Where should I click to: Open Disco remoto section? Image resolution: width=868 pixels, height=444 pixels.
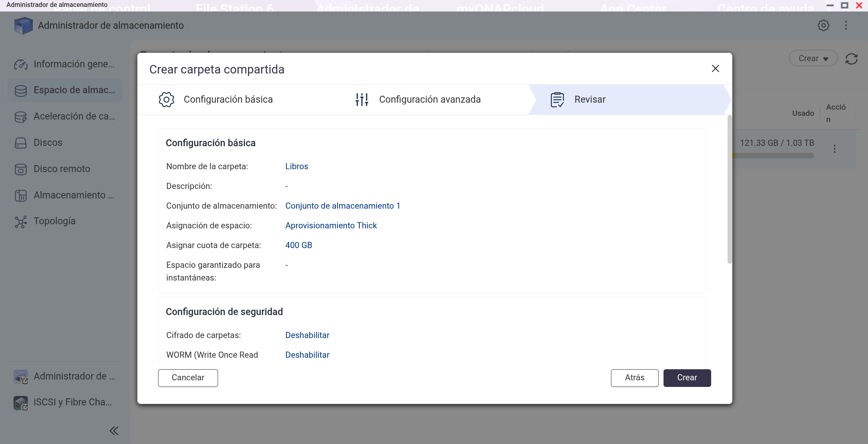click(x=62, y=169)
